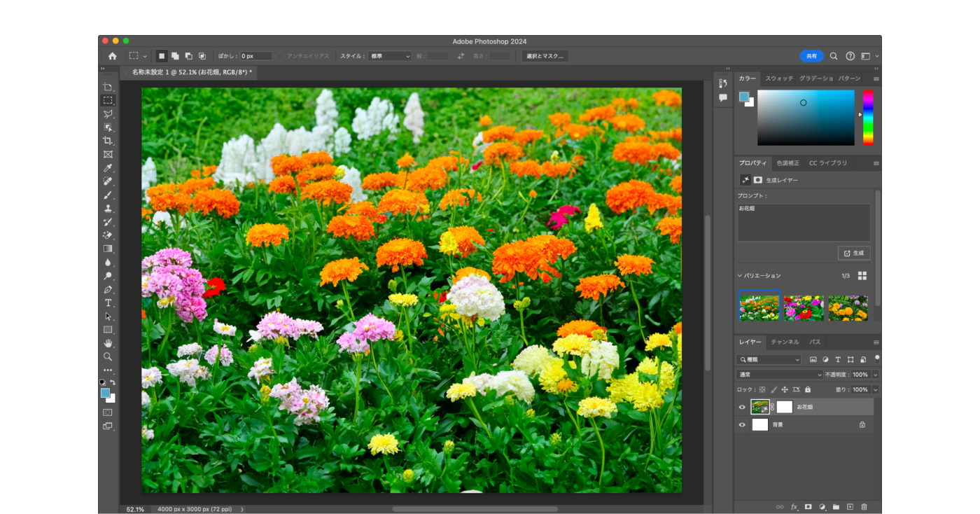The image size is (980, 514).
Task: Collapse the バリエーション section
Action: (740, 276)
